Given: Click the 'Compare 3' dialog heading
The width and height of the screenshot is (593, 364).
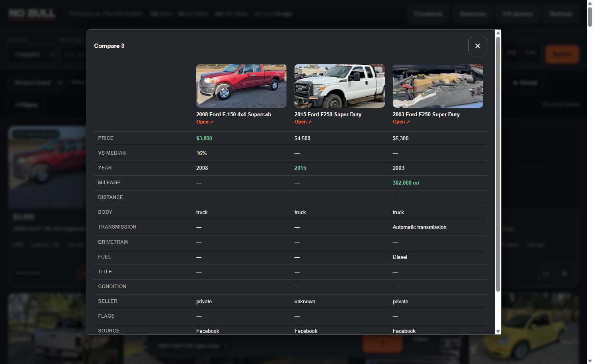Looking at the screenshot, I should pos(109,46).
